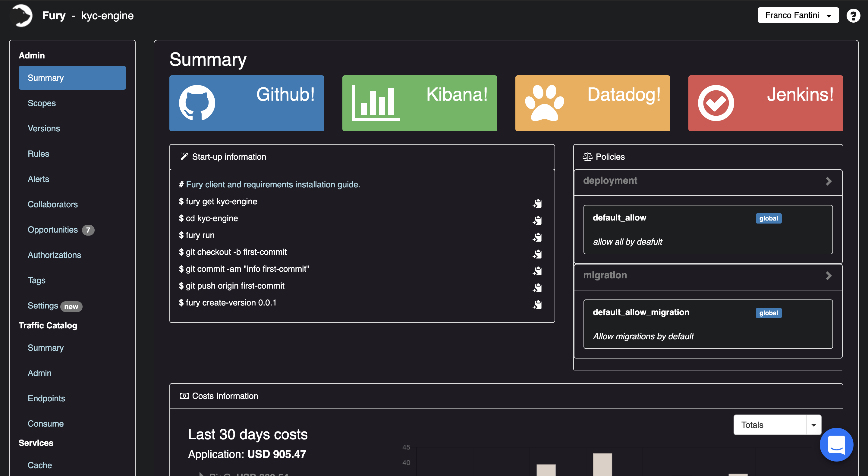Open Traffic Catalog Admin
868x476 pixels.
click(x=39, y=373)
